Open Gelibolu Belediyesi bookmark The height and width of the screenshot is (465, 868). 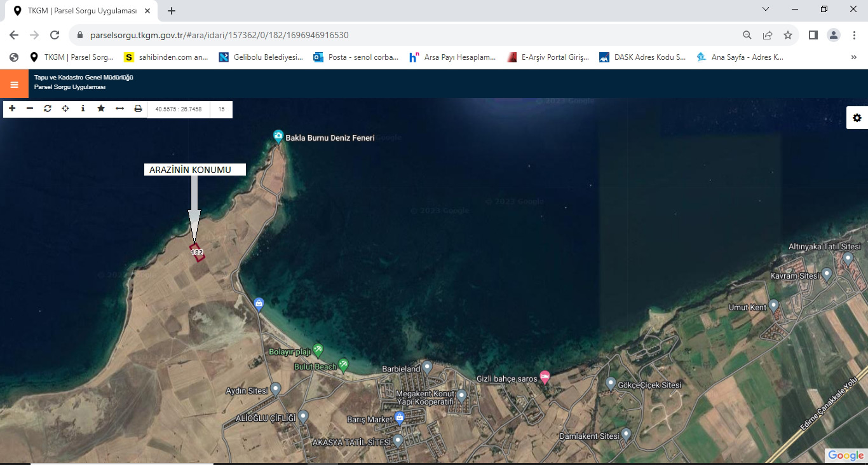[261, 57]
